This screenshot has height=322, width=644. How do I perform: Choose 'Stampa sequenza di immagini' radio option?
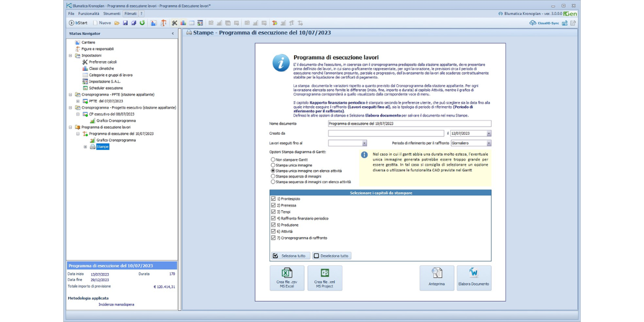pyautogui.click(x=273, y=176)
